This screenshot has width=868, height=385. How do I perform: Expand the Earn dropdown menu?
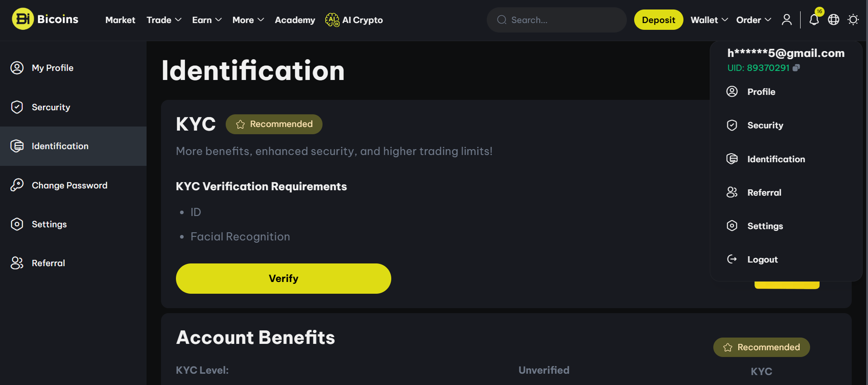[x=207, y=20]
